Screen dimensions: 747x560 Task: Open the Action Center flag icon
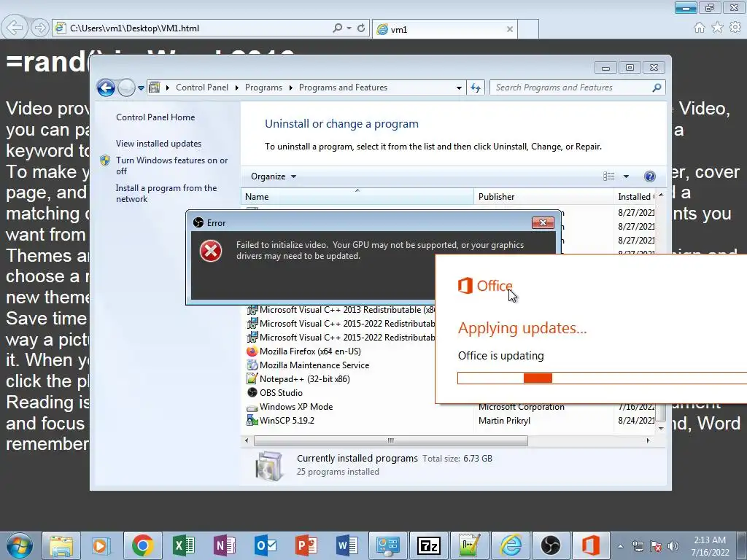coord(656,546)
